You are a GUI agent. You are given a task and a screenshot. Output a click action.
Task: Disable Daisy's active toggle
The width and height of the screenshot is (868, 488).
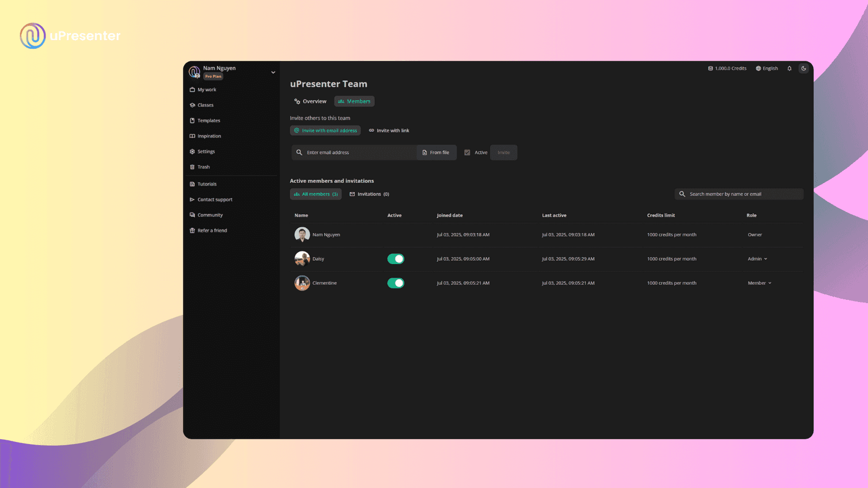(395, 259)
